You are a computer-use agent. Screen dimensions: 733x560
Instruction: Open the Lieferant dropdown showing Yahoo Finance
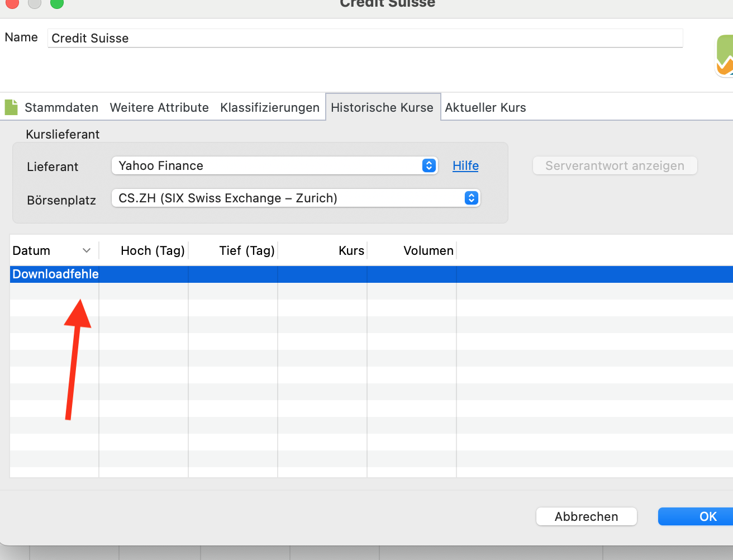coord(275,165)
